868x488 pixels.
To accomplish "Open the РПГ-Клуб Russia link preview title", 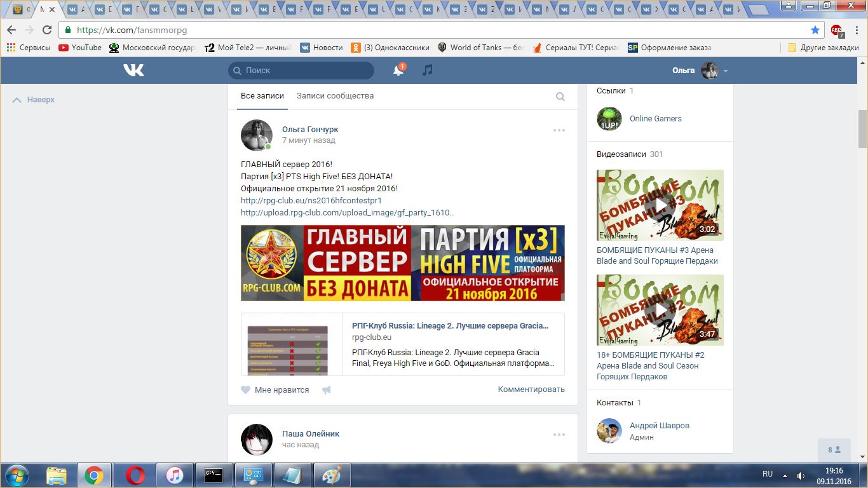I will (450, 325).
